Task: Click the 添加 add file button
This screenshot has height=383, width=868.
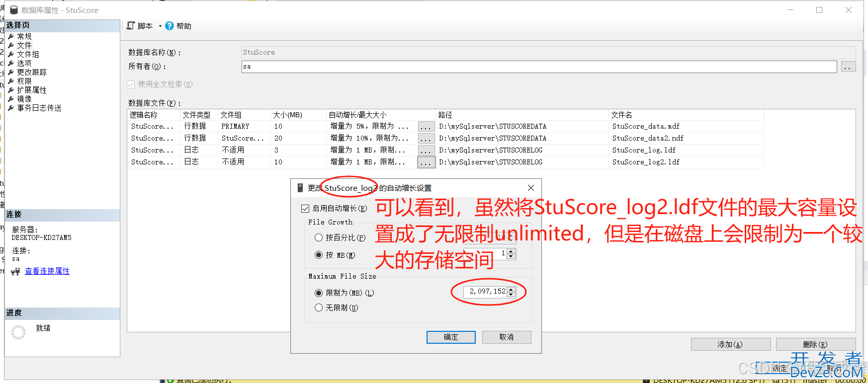Action: coord(730,344)
